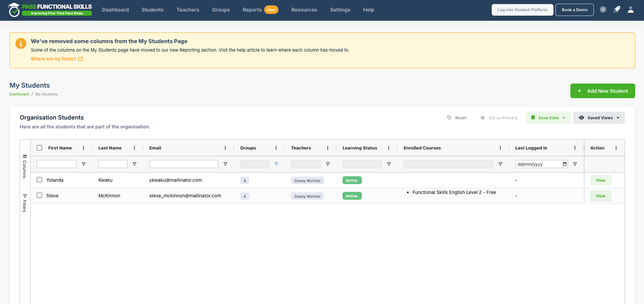644x304 pixels.
Task: Click the plus circle icon in header
Action: [x=603, y=10]
